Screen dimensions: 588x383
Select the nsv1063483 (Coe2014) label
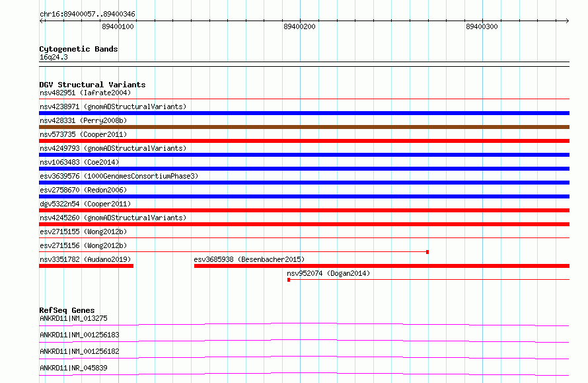79,162
